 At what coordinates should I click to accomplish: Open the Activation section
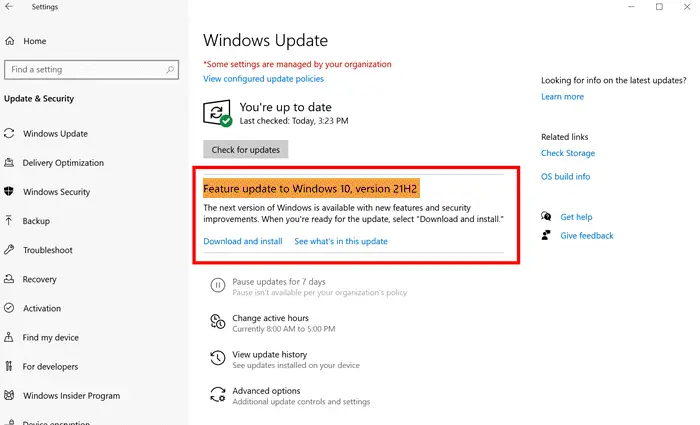point(42,308)
